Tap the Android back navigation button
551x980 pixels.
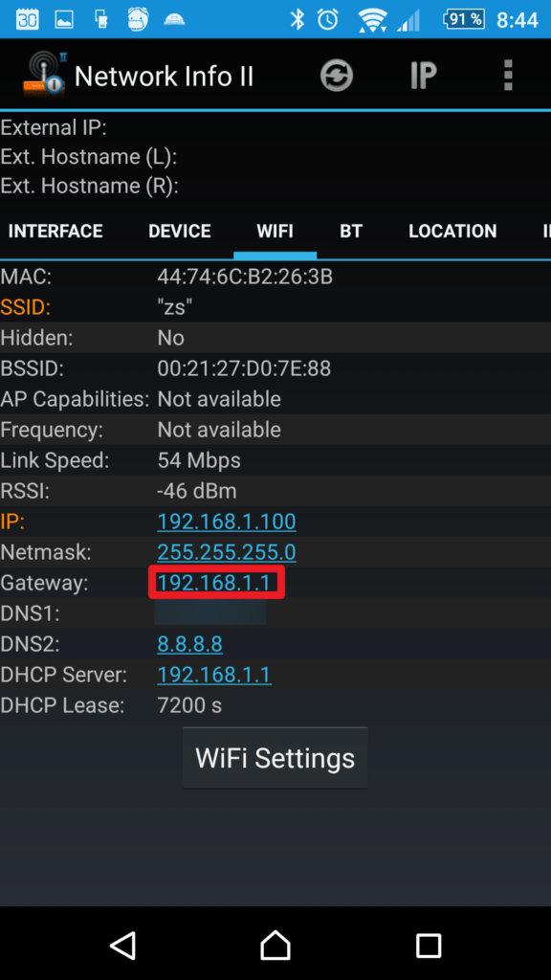point(122,945)
